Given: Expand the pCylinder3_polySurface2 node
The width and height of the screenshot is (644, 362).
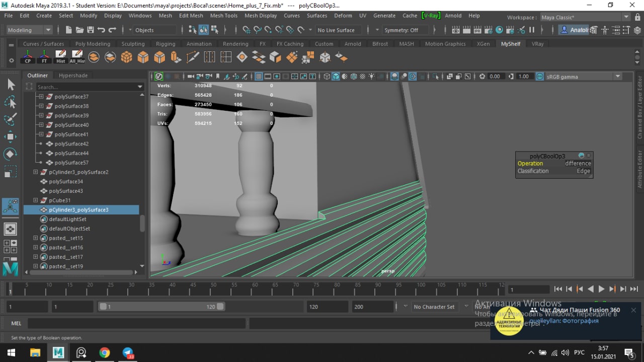Looking at the screenshot, I should (35, 172).
